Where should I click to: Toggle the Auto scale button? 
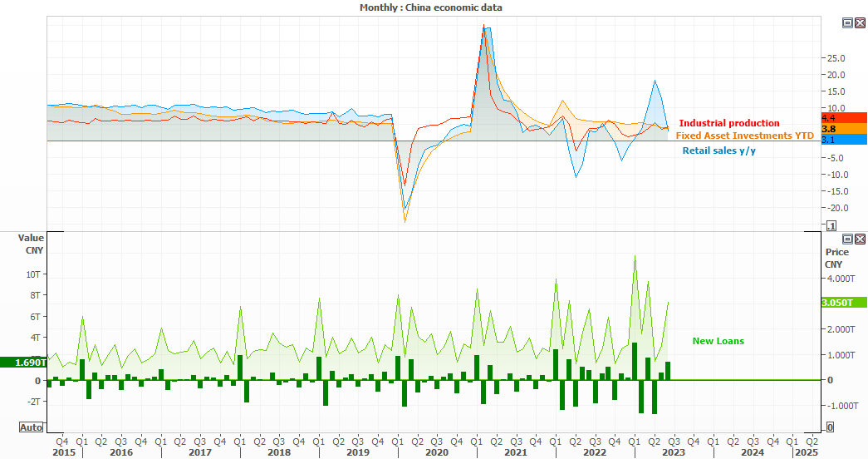pyautogui.click(x=31, y=427)
